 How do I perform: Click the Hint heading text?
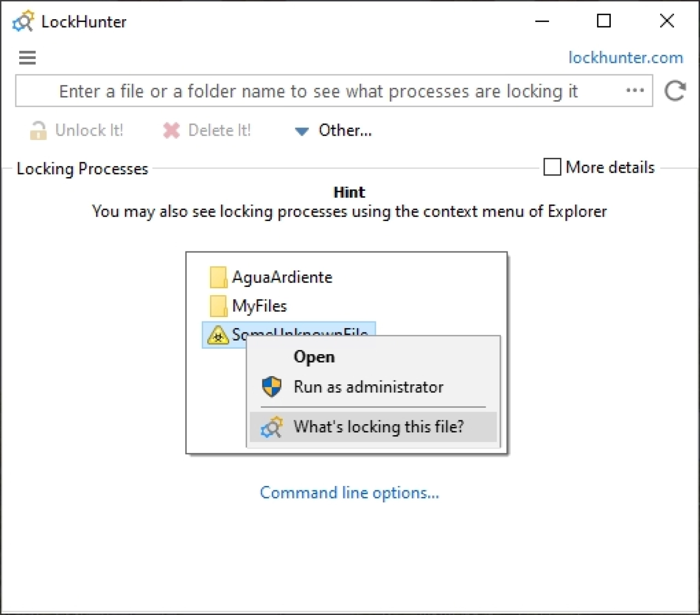[x=349, y=192]
